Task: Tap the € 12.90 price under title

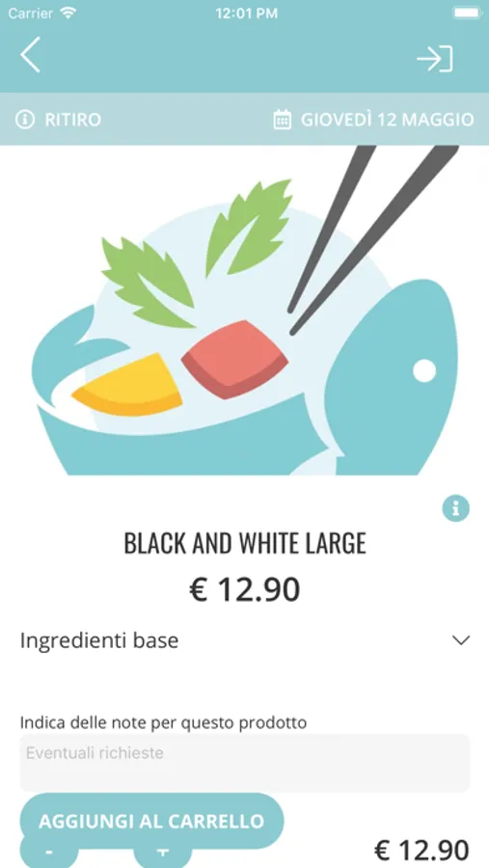Action: pos(245,589)
